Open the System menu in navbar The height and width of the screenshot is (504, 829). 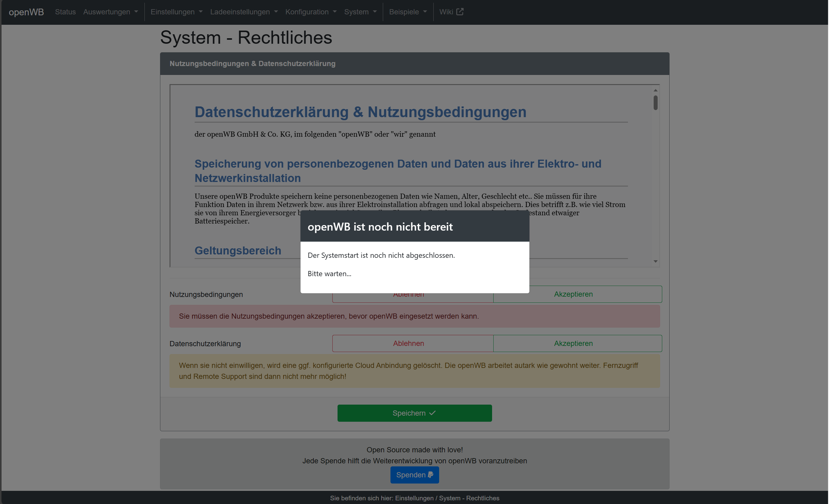point(360,12)
